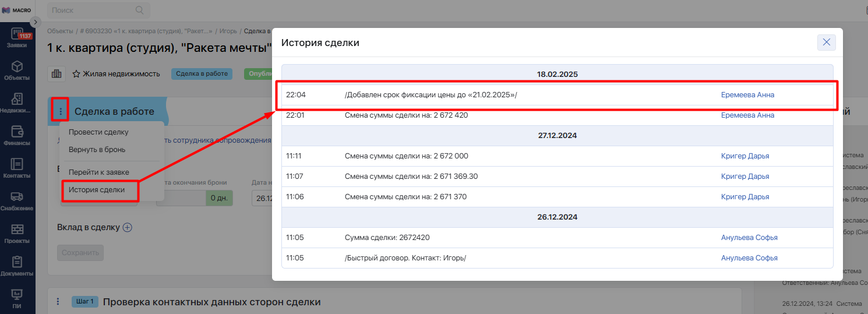This screenshot has height=314, width=868.
Task: Choose Провести сделку from the menu
Action: (98, 132)
